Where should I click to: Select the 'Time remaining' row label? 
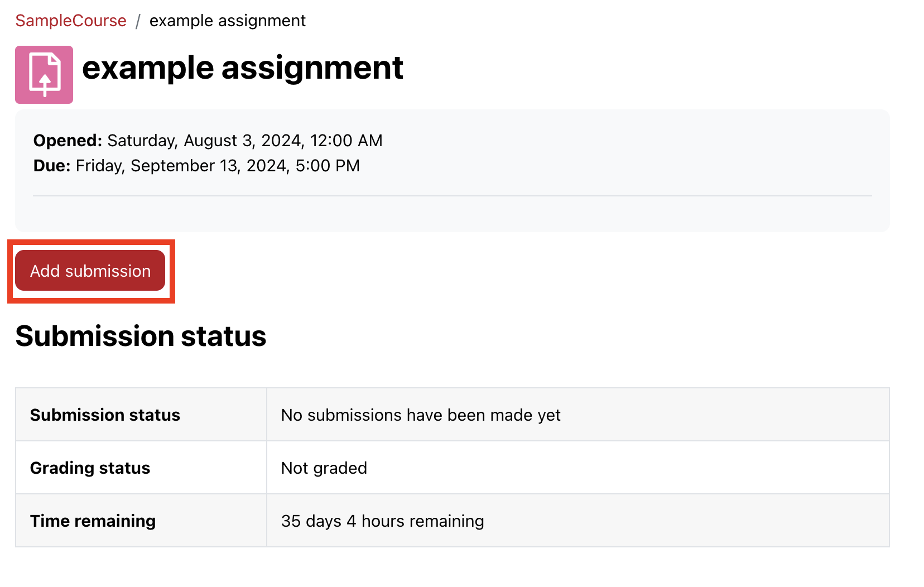93,521
